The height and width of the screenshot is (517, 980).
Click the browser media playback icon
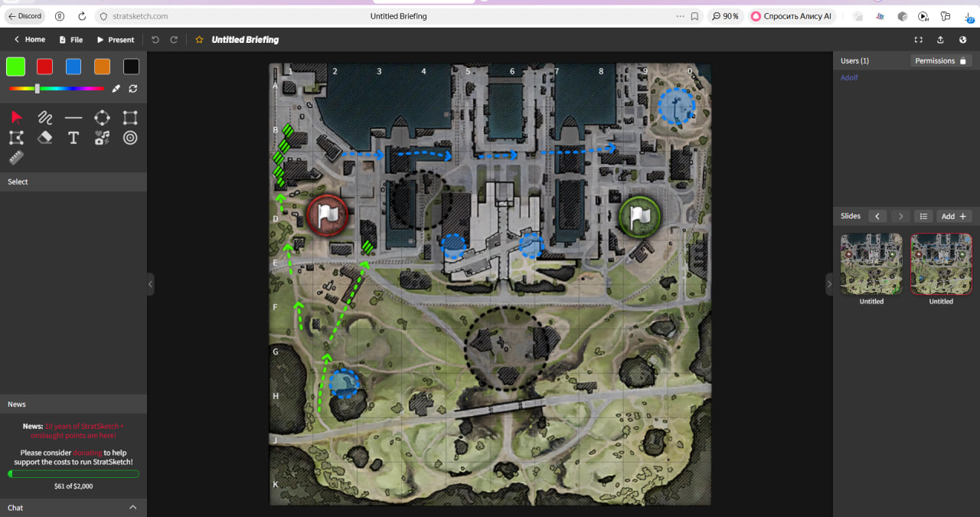pyautogui.click(x=923, y=16)
